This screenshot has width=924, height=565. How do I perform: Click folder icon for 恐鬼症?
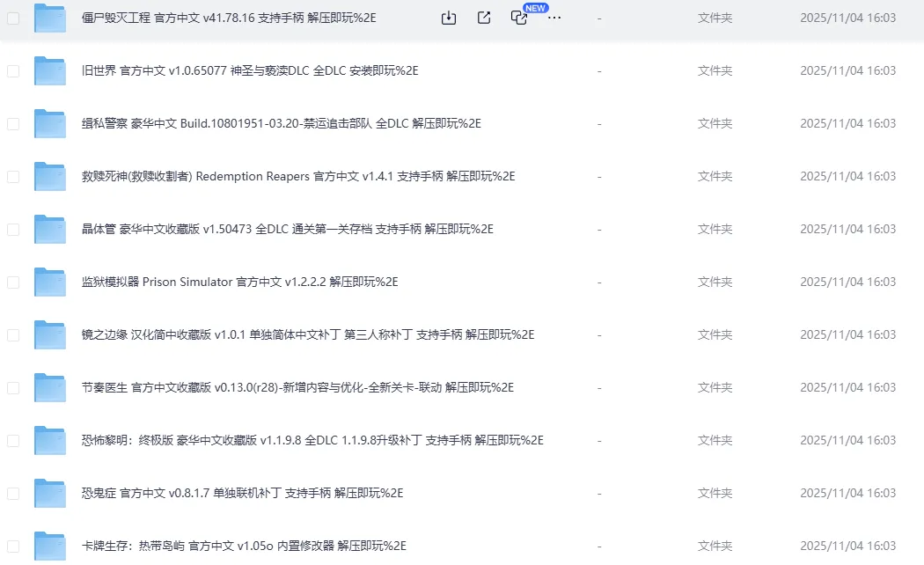coord(49,493)
